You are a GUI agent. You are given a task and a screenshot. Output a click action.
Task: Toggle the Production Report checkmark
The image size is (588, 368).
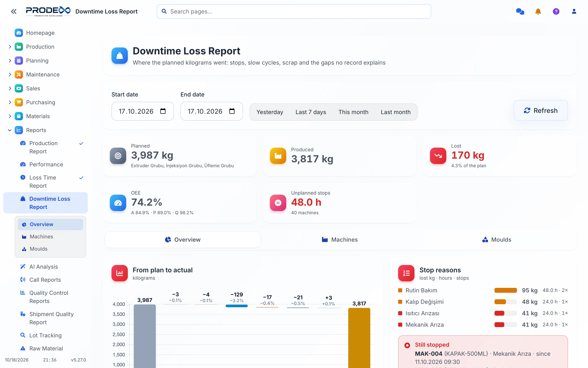click(x=81, y=143)
